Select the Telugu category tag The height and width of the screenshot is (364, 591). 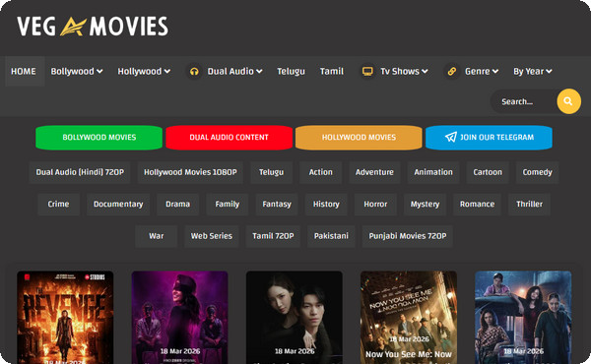coord(272,172)
